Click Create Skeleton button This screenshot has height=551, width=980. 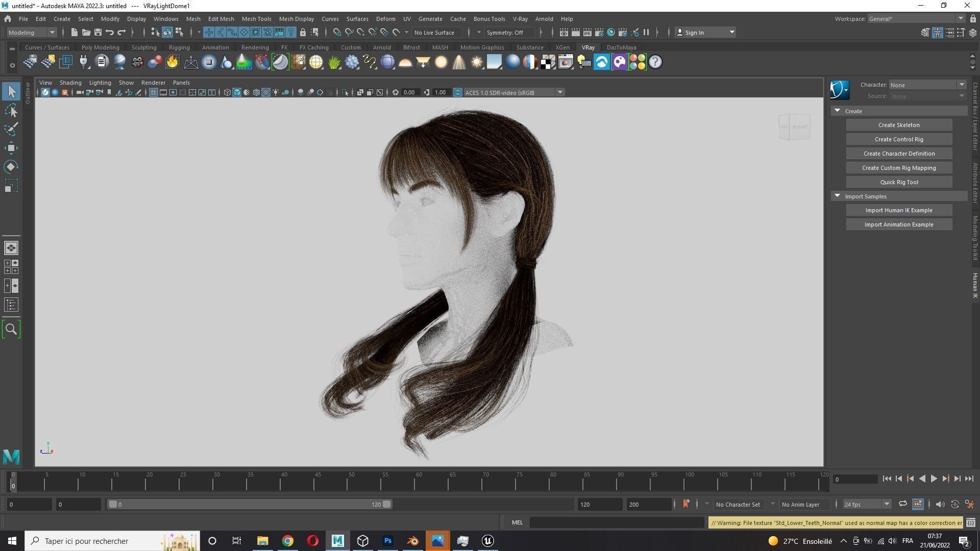pos(899,125)
